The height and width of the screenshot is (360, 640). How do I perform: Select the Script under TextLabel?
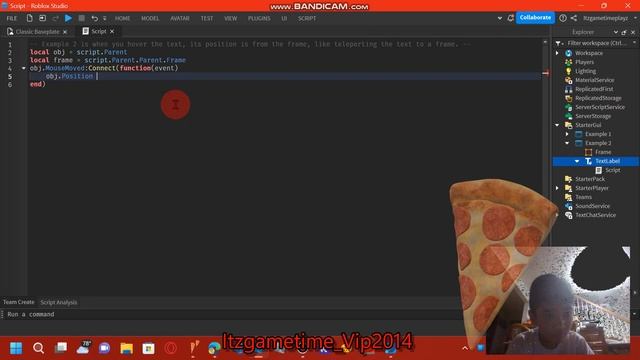pyautogui.click(x=612, y=170)
